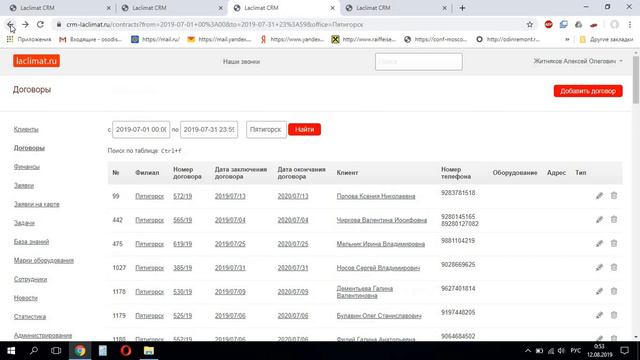
Task: Click start date field 2019-07-01
Action: click(x=141, y=129)
